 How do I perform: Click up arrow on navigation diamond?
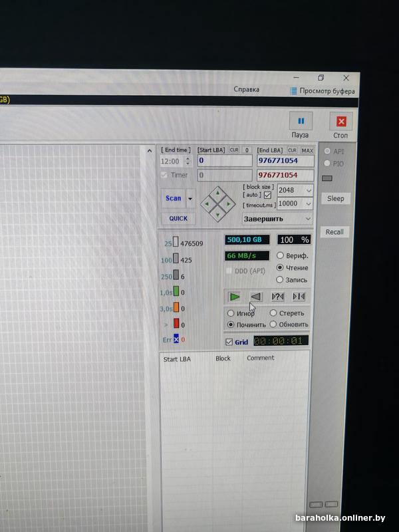[218, 193]
